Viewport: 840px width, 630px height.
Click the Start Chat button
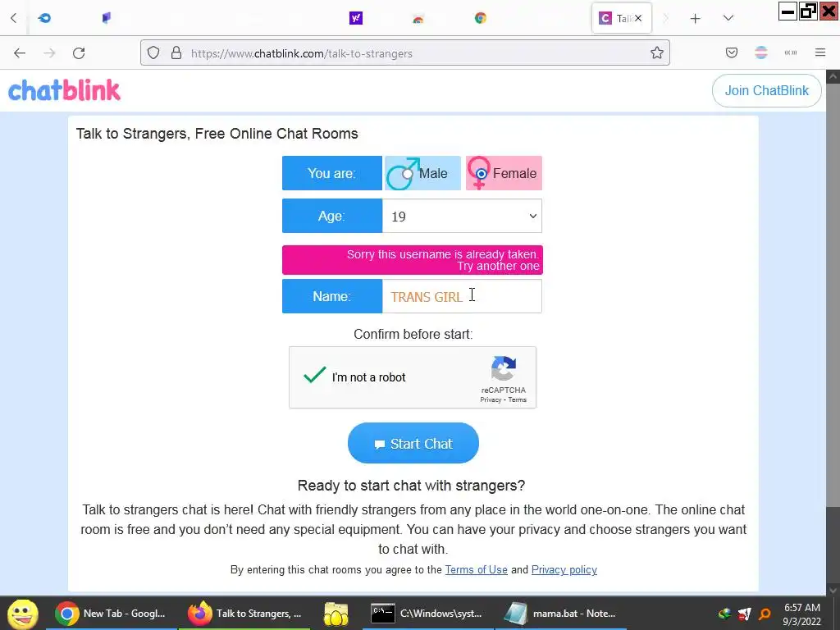(413, 443)
